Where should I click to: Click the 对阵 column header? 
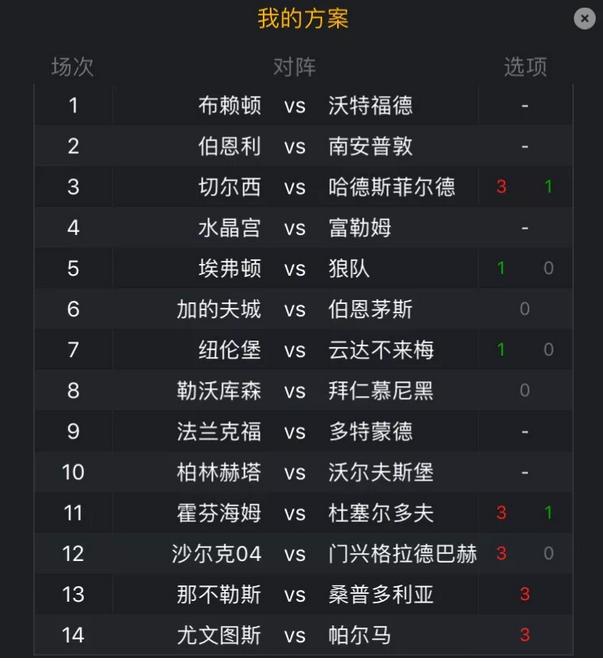point(294,67)
